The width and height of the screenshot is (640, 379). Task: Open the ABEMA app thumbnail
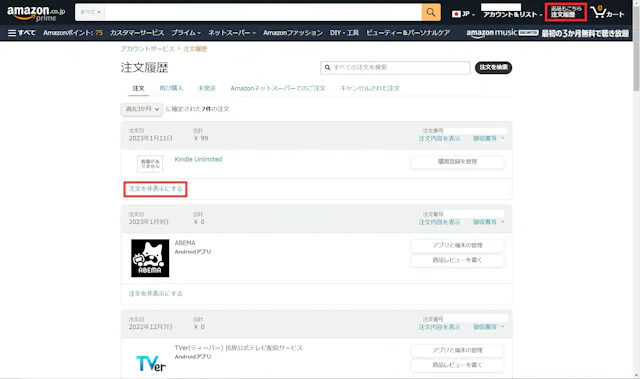click(x=150, y=258)
